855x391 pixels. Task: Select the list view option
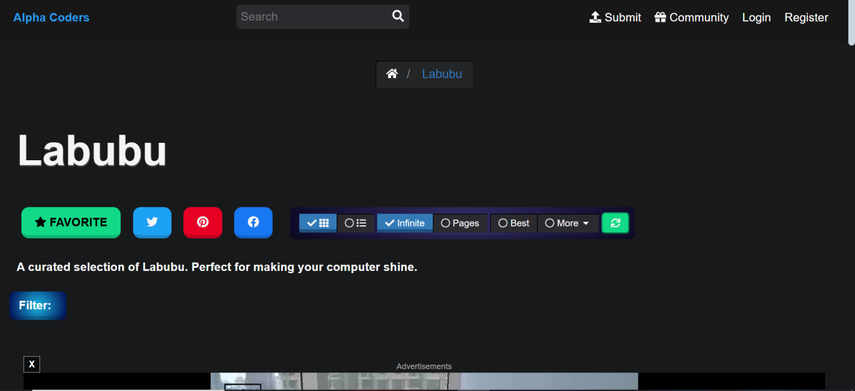point(356,223)
